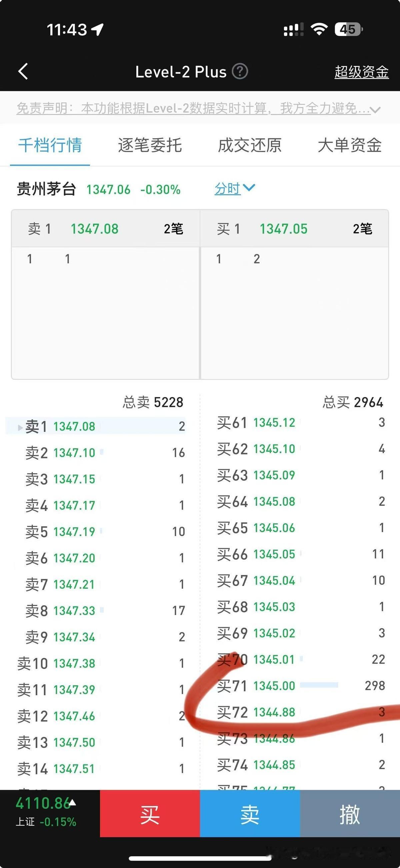Viewport: 400px width, 868px height.
Task: Open the Level-2 Plus help question mark
Action: pos(240,72)
